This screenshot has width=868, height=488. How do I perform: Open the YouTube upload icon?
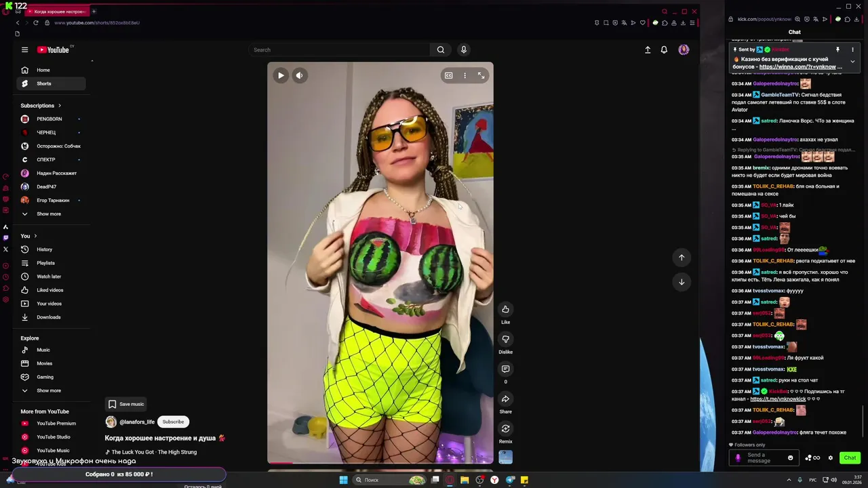(648, 49)
